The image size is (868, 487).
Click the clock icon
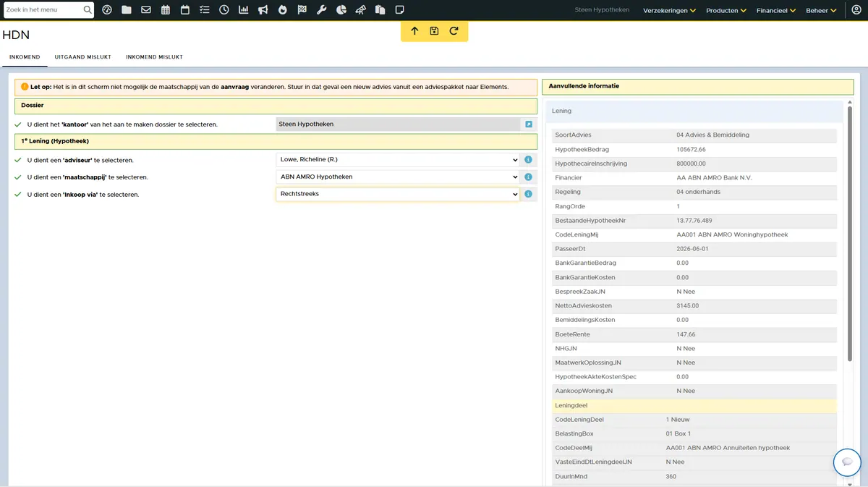click(224, 10)
